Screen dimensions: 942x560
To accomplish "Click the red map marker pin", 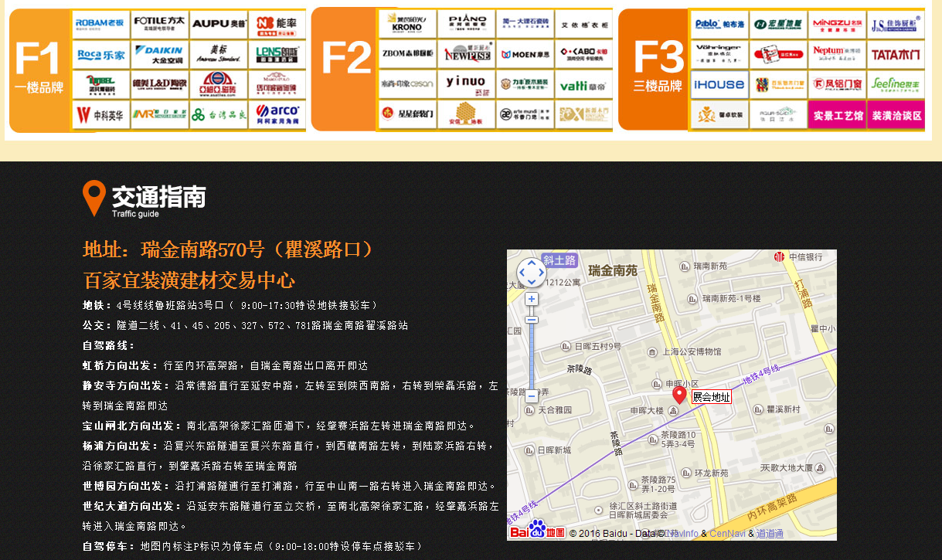I will [x=679, y=395].
